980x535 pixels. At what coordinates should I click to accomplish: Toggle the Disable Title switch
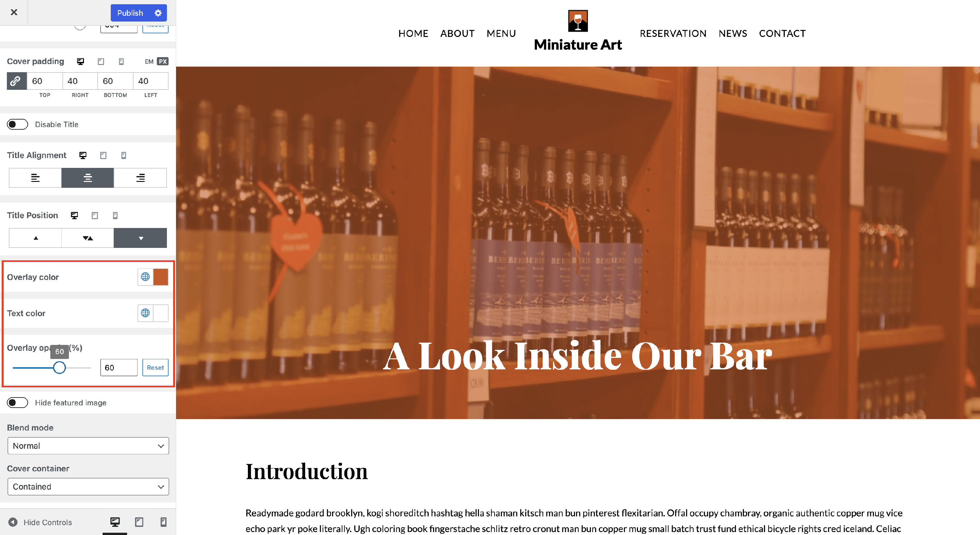(18, 124)
